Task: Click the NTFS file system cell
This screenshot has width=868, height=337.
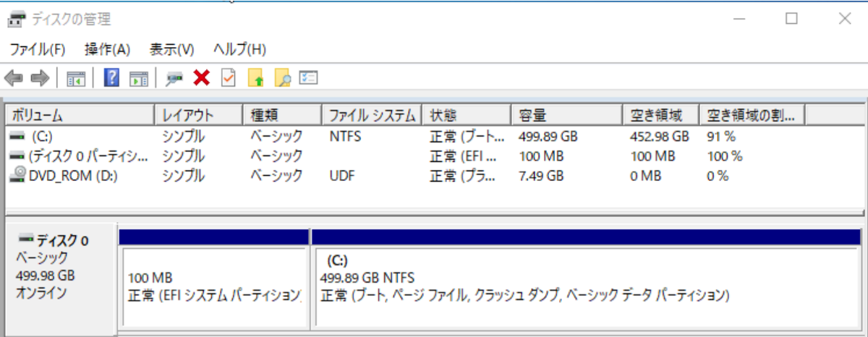Action: (x=345, y=136)
